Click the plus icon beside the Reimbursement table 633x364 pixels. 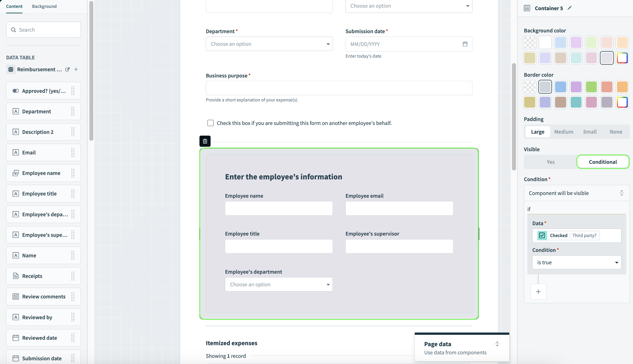click(x=76, y=69)
